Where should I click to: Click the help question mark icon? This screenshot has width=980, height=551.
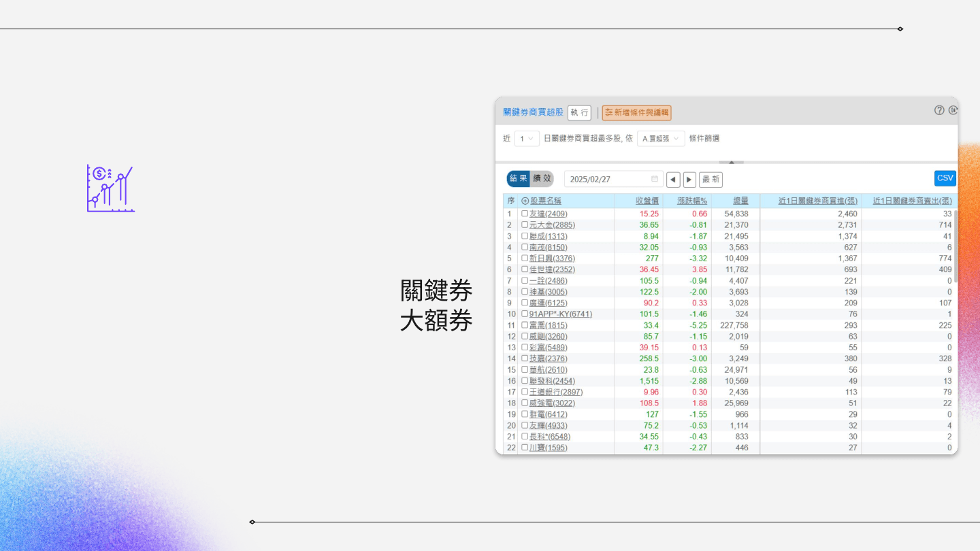coord(939,110)
